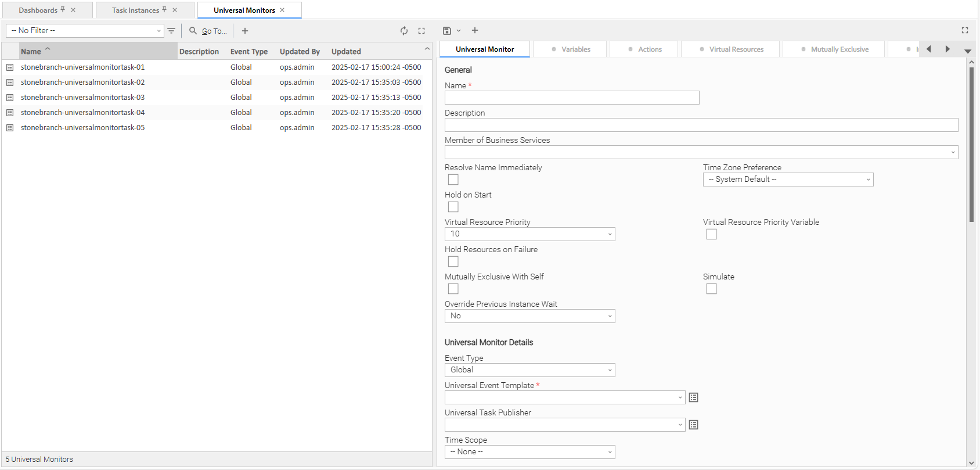Open the Event Type dropdown
Screen dimensions: 980x470
(529, 370)
